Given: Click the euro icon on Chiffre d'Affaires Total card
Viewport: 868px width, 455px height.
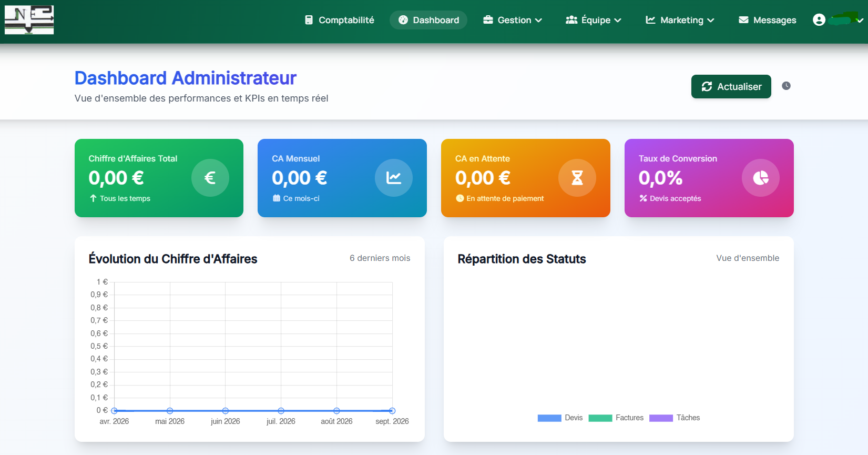Looking at the screenshot, I should pyautogui.click(x=210, y=178).
